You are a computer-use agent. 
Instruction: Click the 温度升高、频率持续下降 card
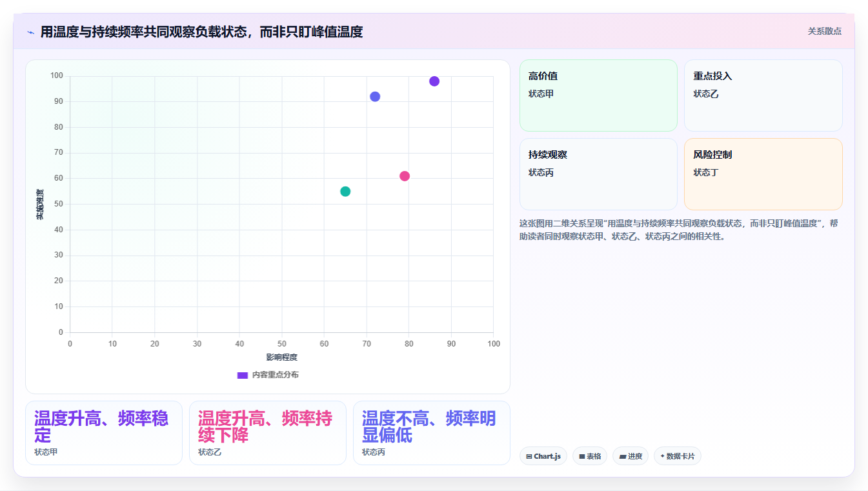268,433
